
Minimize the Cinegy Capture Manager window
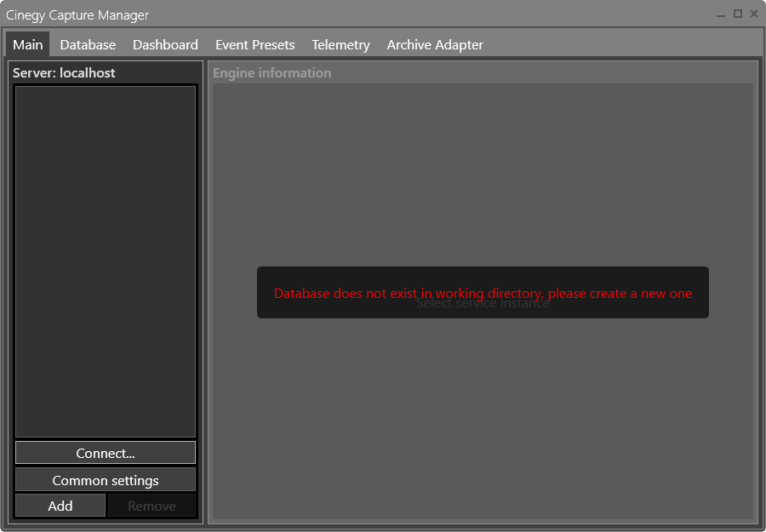(720, 14)
